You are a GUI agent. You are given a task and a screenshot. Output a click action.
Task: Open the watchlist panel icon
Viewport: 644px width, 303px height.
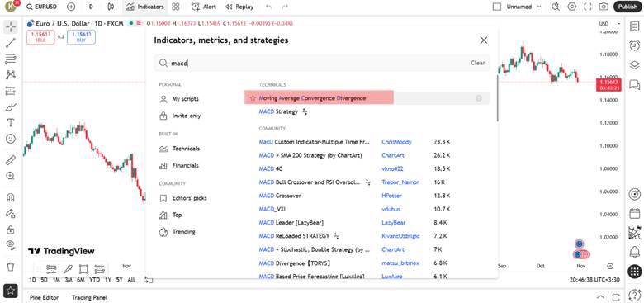635,26
